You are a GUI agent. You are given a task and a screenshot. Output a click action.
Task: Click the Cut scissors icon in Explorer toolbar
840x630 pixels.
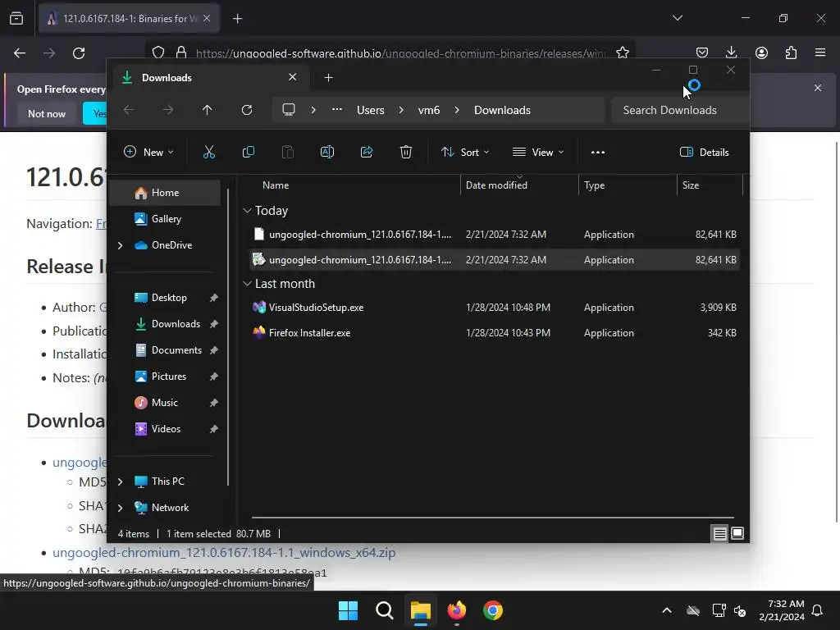(209, 152)
